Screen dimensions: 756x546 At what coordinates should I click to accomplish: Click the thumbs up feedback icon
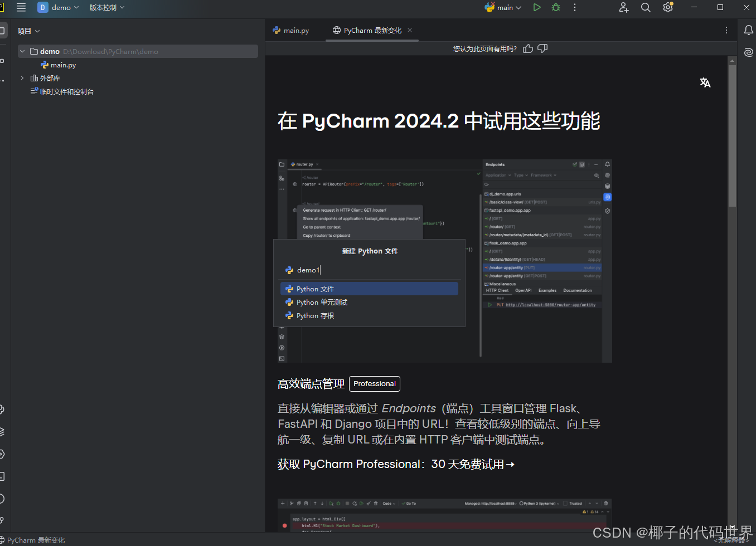coord(528,48)
